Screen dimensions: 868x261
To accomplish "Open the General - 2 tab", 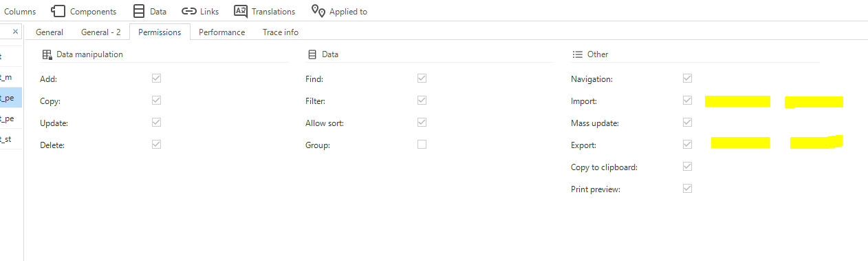I will (100, 32).
